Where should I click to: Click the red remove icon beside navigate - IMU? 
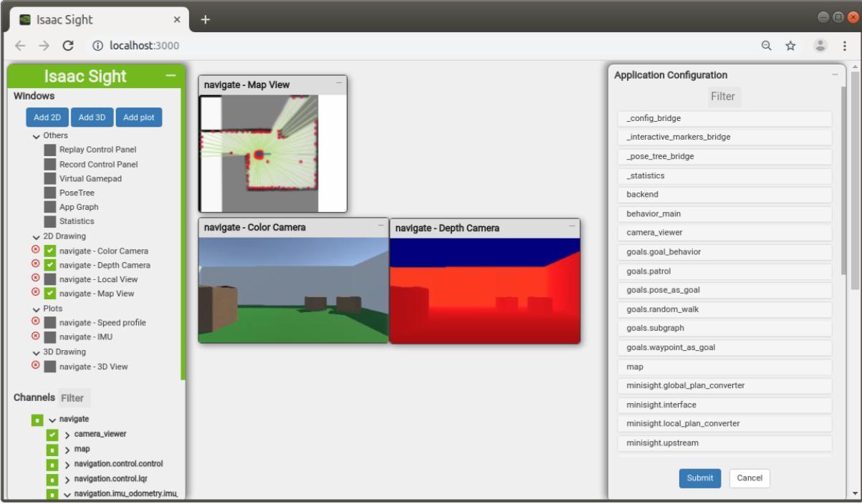click(x=34, y=336)
